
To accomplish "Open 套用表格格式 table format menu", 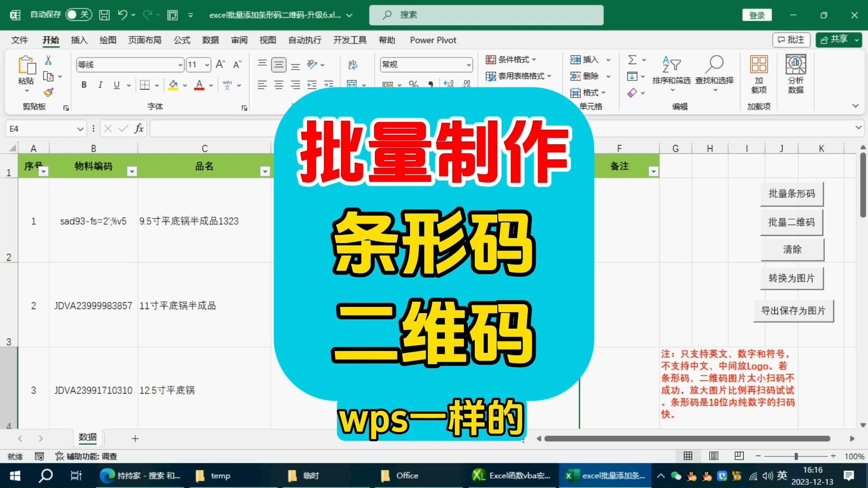I will click(519, 76).
